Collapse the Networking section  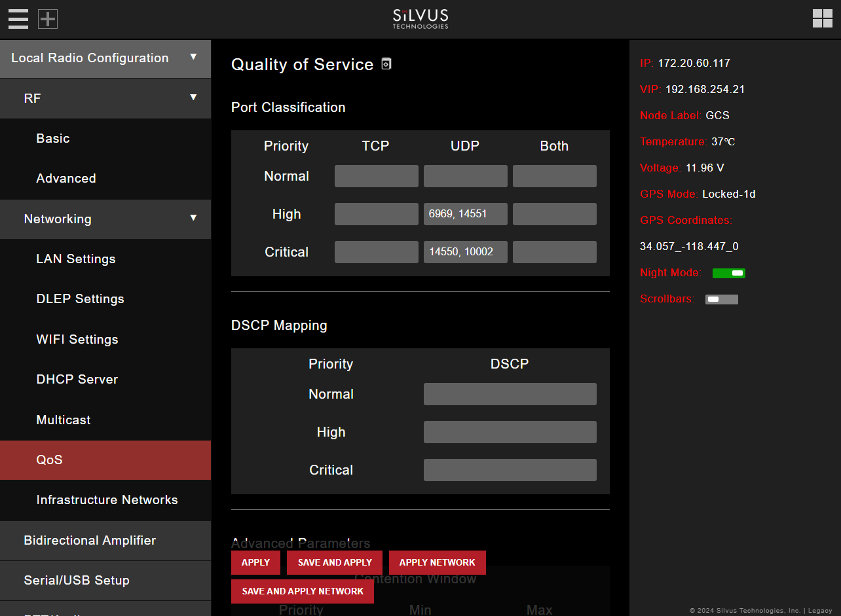(193, 219)
